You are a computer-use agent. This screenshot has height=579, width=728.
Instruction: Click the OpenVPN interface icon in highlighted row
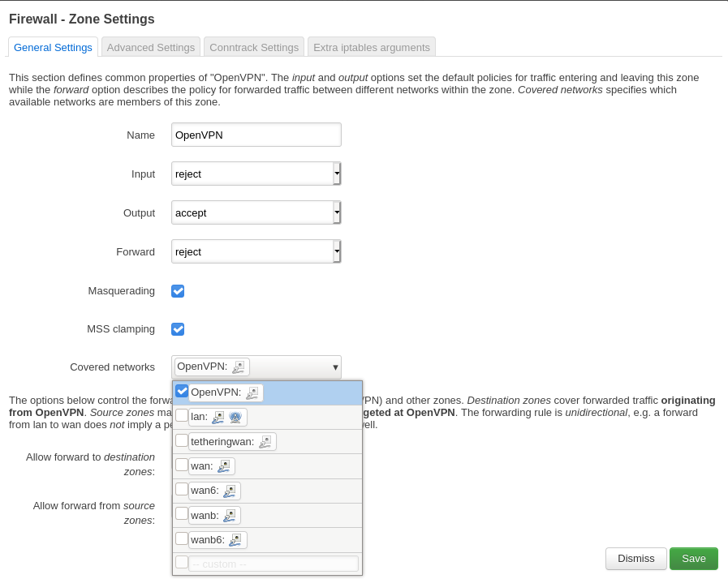(x=252, y=392)
